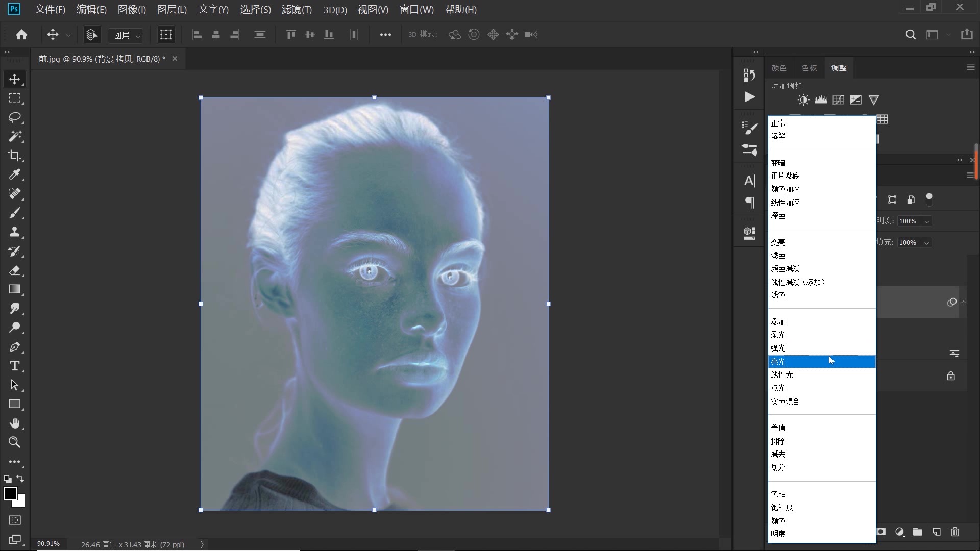Screen dimensions: 980x551
Task: Switch to the 色板 tab
Action: coord(808,68)
